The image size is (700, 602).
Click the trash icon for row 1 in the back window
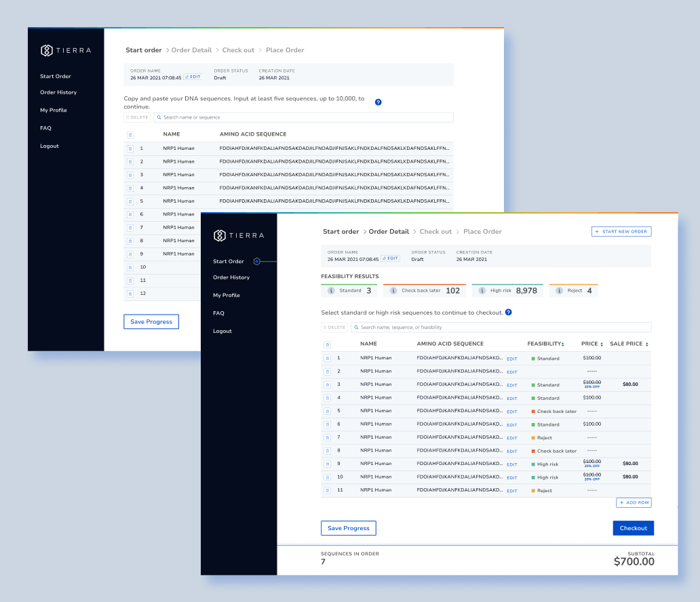pos(130,148)
